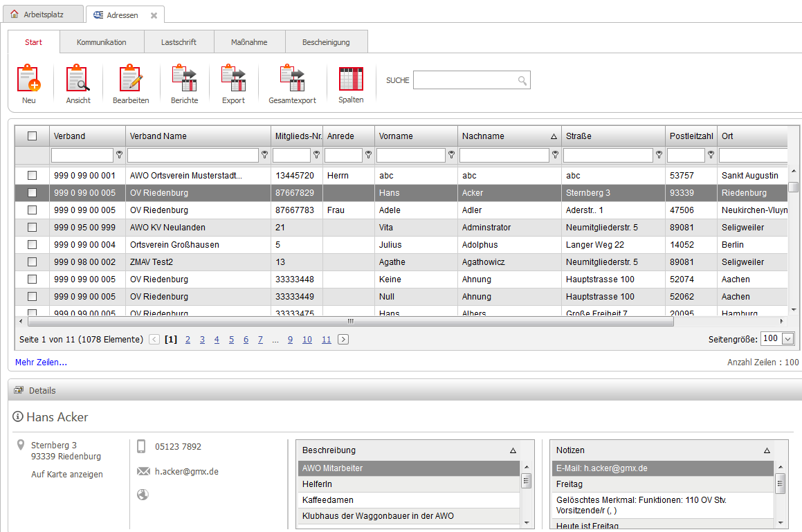Screen dimensions: 802x532
Task: Click the Nachname filter input field
Action: point(504,154)
